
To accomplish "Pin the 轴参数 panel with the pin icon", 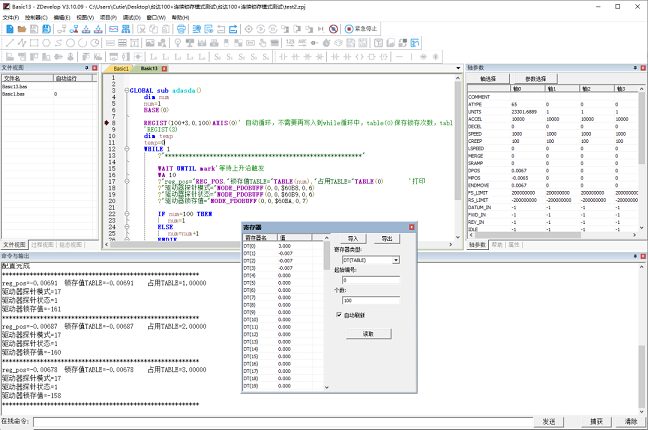I will (x=635, y=68).
